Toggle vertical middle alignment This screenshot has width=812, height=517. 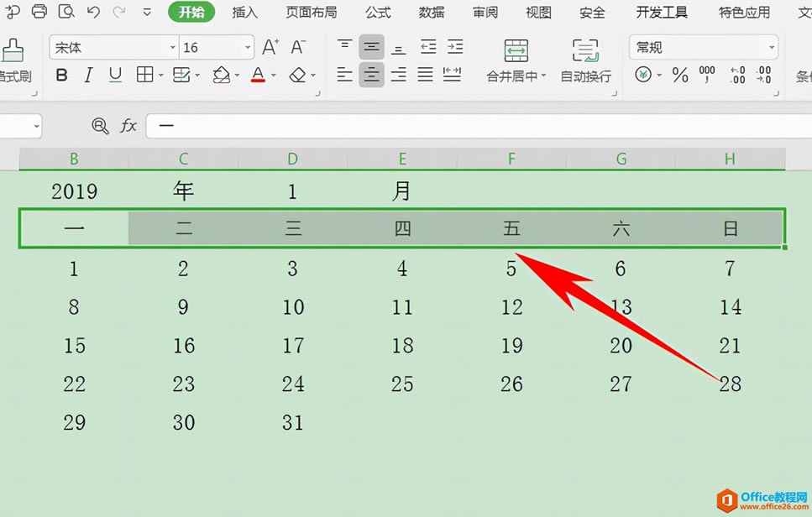pos(371,47)
